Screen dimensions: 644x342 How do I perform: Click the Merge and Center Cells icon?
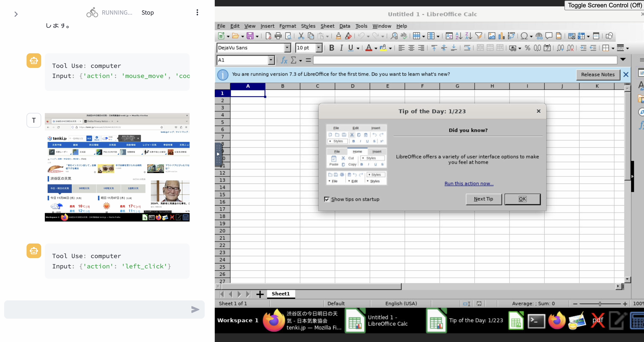point(480,48)
